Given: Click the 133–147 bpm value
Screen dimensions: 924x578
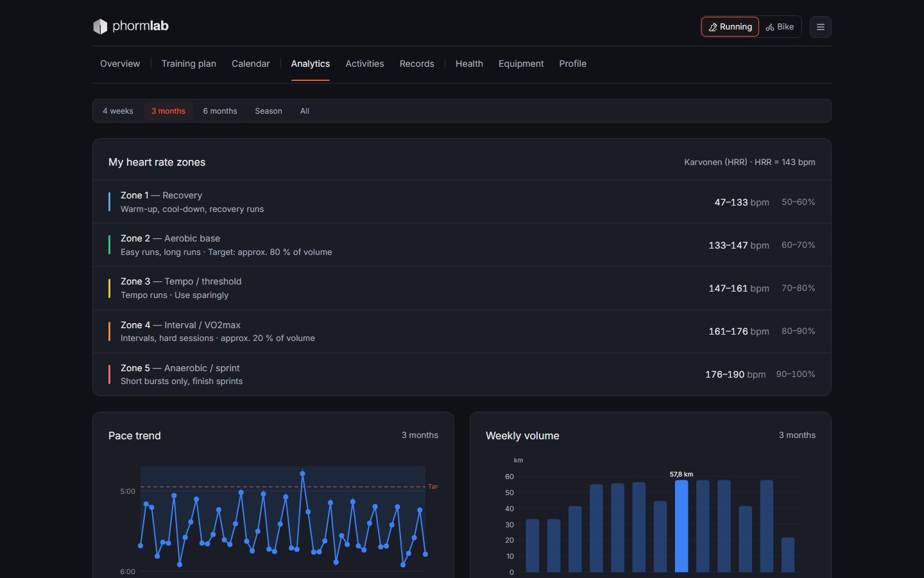Looking at the screenshot, I should point(739,245).
